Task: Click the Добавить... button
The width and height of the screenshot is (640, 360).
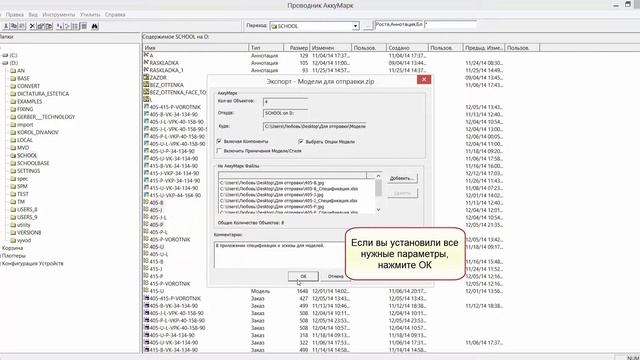Action: [402, 178]
